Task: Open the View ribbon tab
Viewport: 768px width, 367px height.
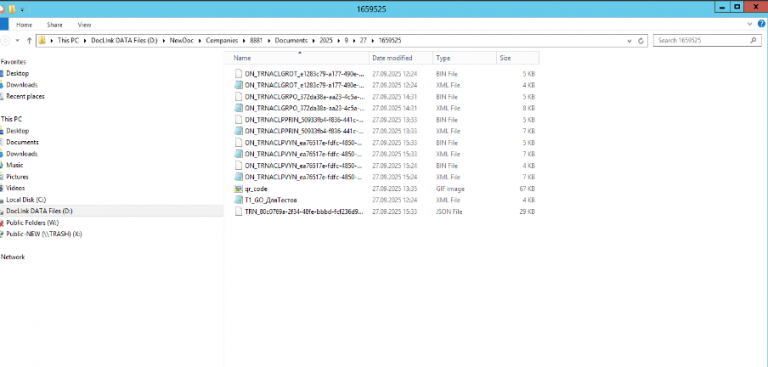Action: point(84,24)
